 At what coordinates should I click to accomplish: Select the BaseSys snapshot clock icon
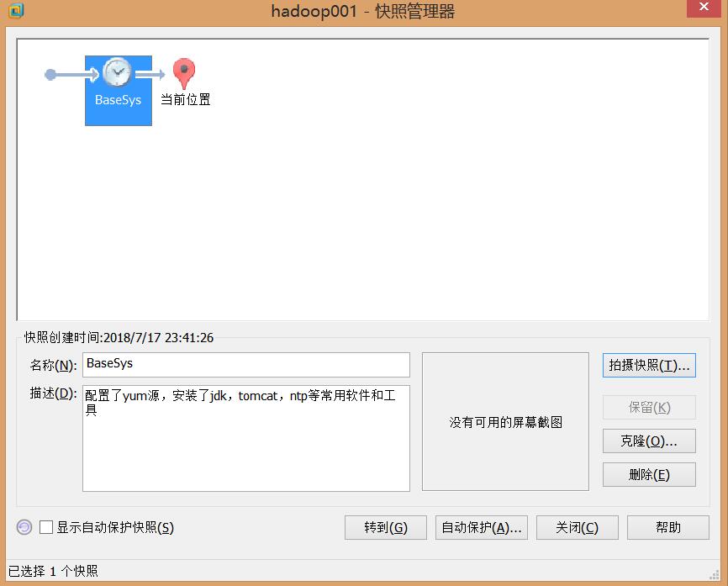(x=117, y=72)
